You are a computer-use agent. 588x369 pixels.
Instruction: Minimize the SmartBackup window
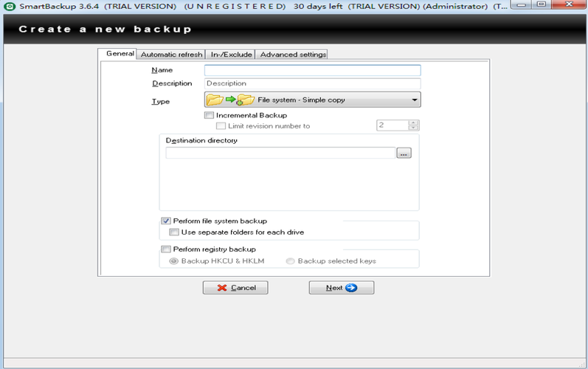[x=522, y=4]
